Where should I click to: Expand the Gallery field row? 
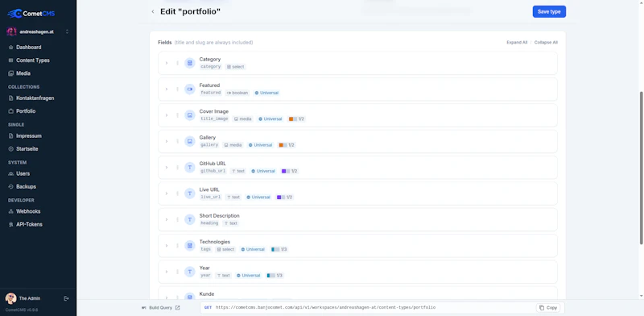[167, 142]
